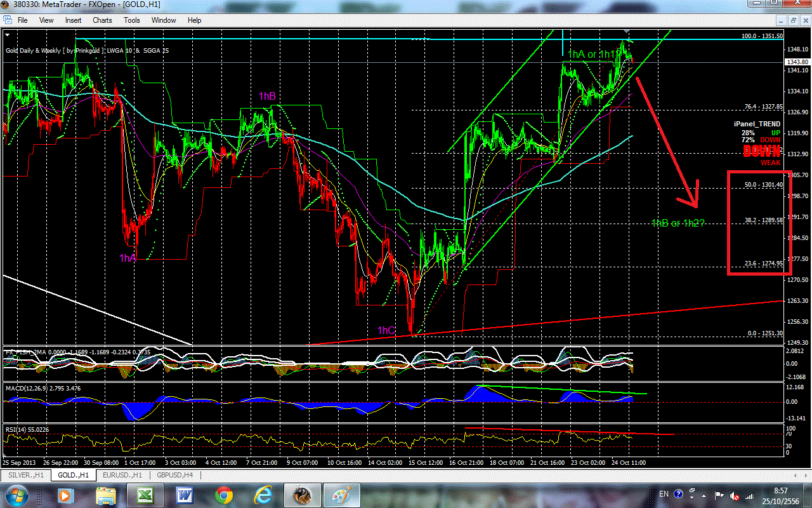This screenshot has height=508, width=812.
Task: Click the WEAK trend strength label
Action: pos(771,163)
